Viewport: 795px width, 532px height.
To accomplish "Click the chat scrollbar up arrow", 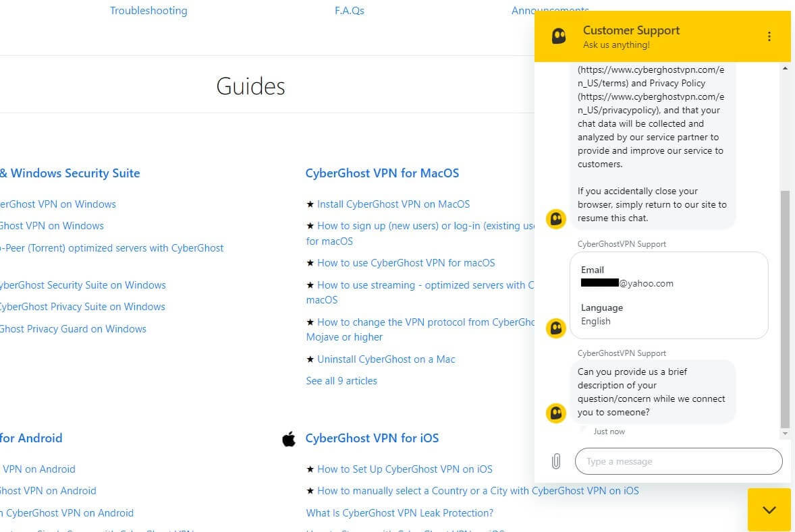I will pos(785,69).
